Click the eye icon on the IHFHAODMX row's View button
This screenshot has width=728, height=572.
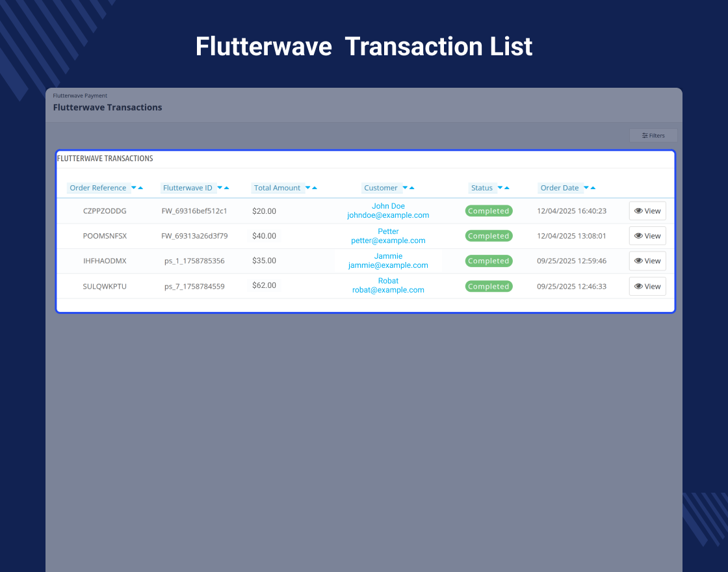[x=639, y=261]
